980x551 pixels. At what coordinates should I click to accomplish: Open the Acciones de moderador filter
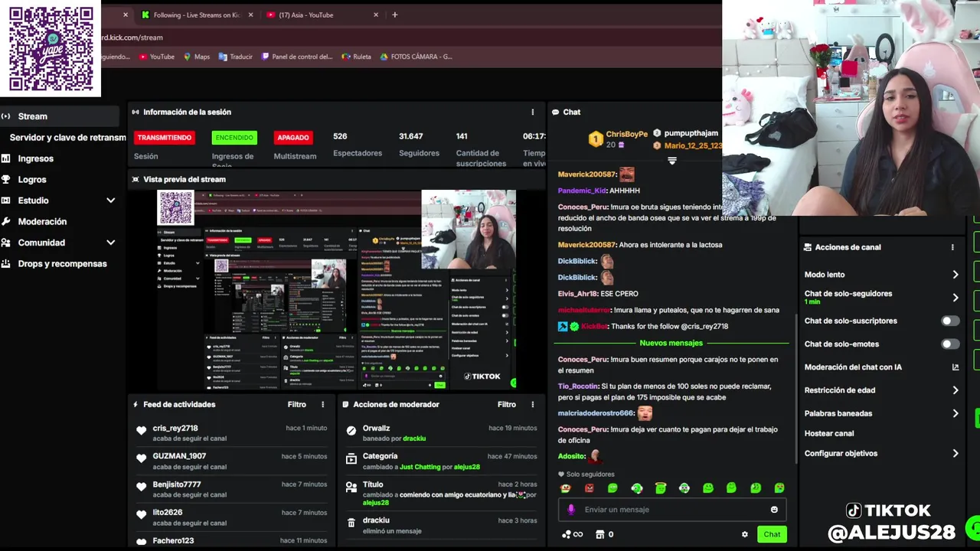[507, 404]
